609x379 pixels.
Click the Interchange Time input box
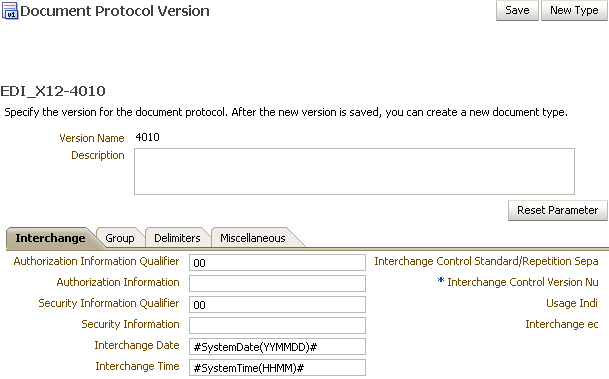(x=277, y=367)
